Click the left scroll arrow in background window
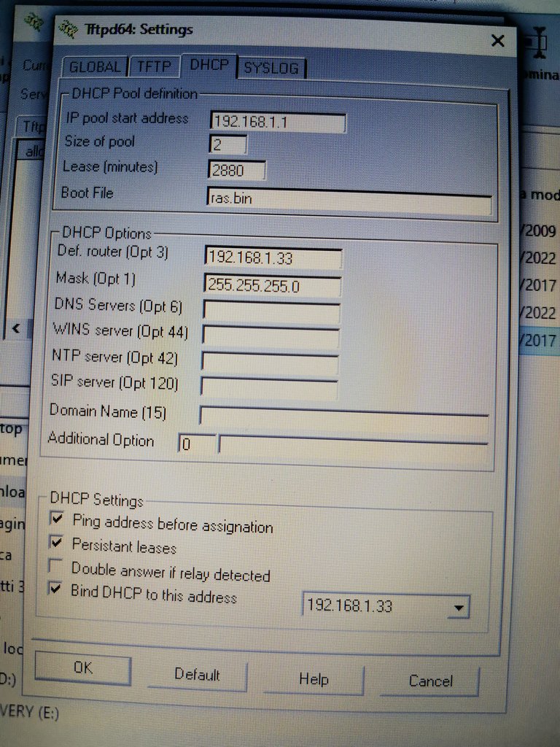Viewport: 560px width, 747px height. point(16,328)
